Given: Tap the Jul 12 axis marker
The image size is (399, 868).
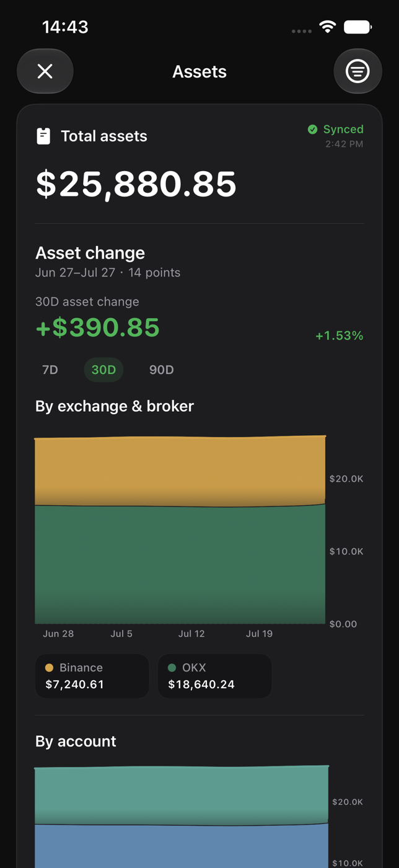Looking at the screenshot, I should click(x=191, y=634).
